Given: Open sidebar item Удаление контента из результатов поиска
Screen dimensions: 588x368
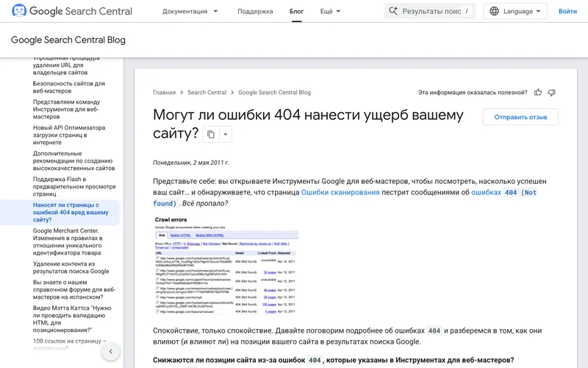Looking at the screenshot, I should coord(71,267).
